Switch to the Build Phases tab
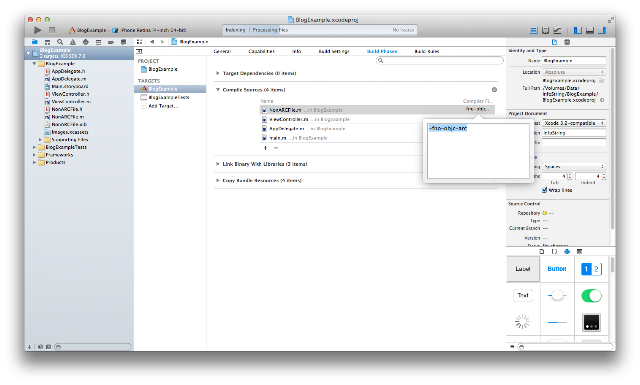The height and width of the screenshot is (385, 640). (382, 51)
